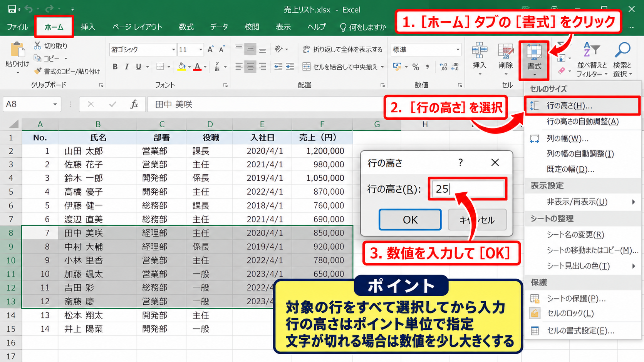The width and height of the screenshot is (644, 362).
Task: Align text to center horizontally
Action: point(250,67)
